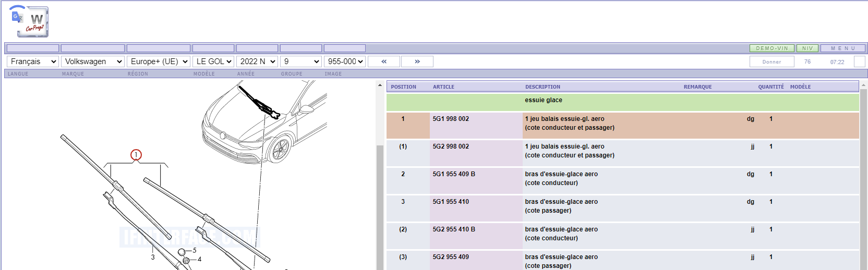Select part number 5G1 955 409 B
Image resolution: width=868 pixels, height=270 pixels.
tap(454, 174)
